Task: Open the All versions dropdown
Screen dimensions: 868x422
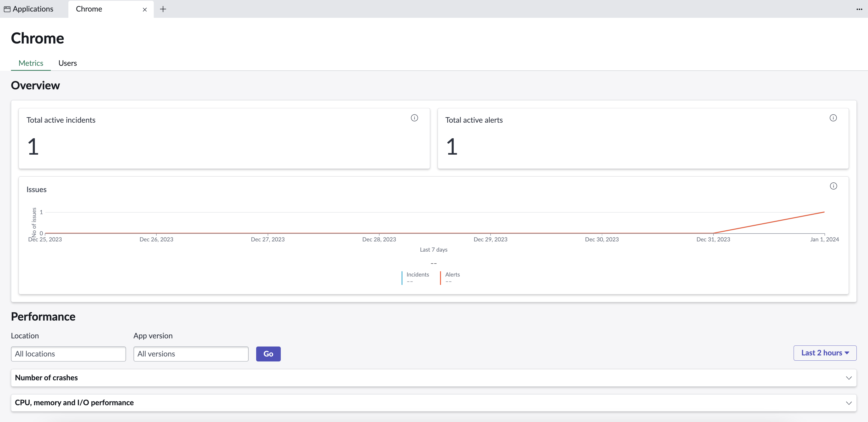Action: (x=191, y=354)
